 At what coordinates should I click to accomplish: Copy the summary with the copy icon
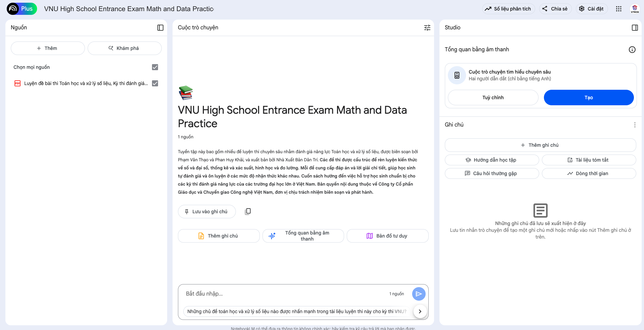[x=248, y=212]
